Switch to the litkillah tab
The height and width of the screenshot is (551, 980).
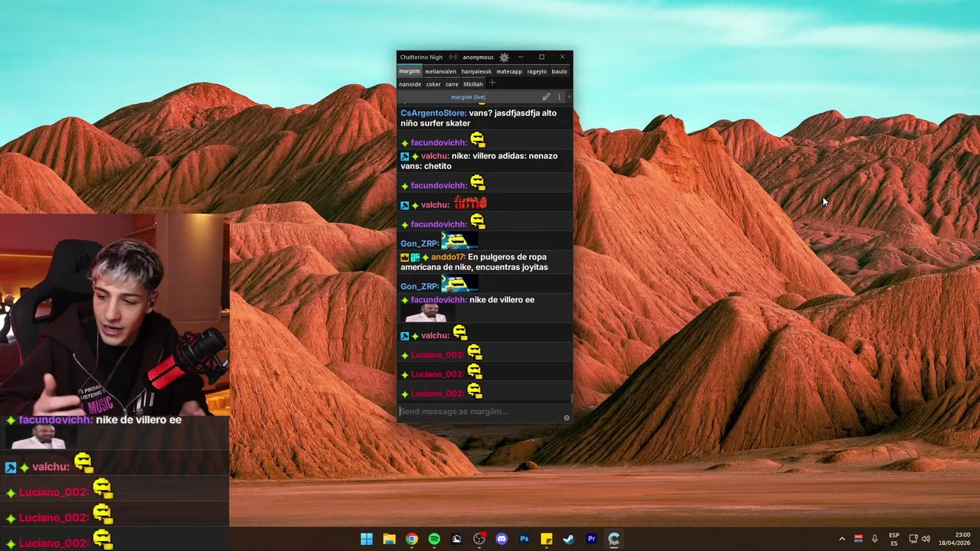473,84
